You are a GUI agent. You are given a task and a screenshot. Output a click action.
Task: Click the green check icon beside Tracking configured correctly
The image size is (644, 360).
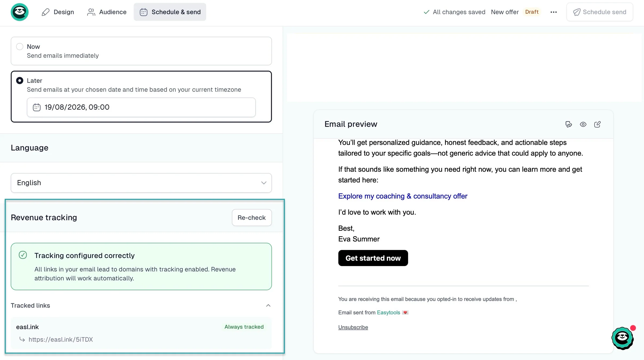pyautogui.click(x=23, y=255)
